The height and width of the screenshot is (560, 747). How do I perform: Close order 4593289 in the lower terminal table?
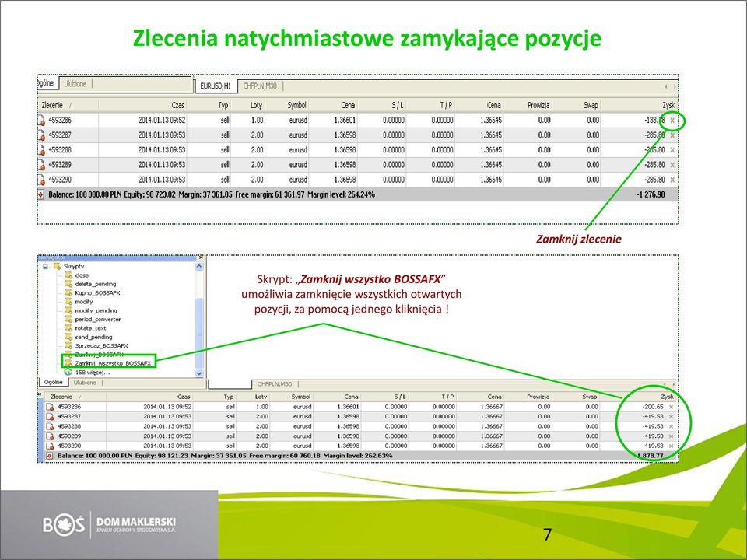click(672, 436)
